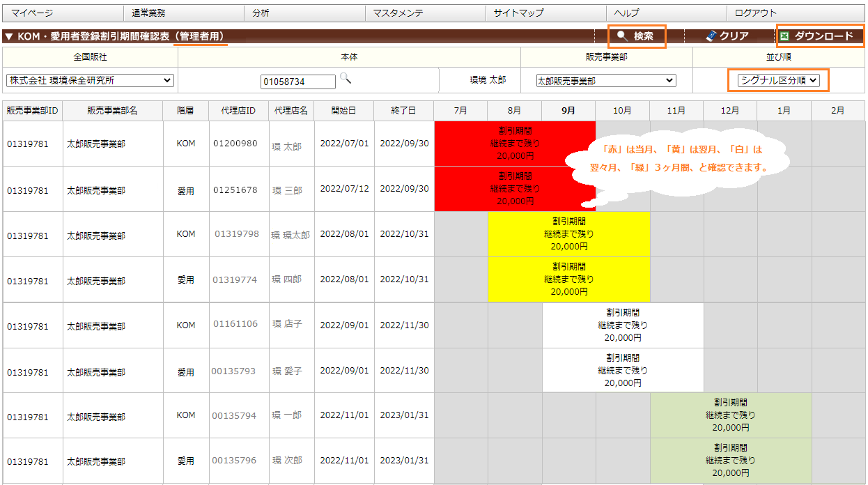868x485 pixels.
Task: Click the red discount period cell for 環 太郎
Action: pos(514,144)
